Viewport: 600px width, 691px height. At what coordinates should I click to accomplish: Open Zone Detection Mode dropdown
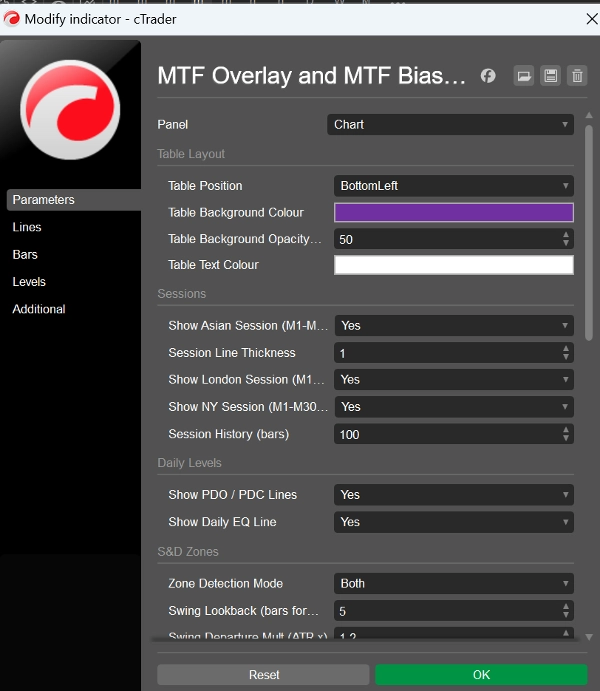pyautogui.click(x=454, y=583)
